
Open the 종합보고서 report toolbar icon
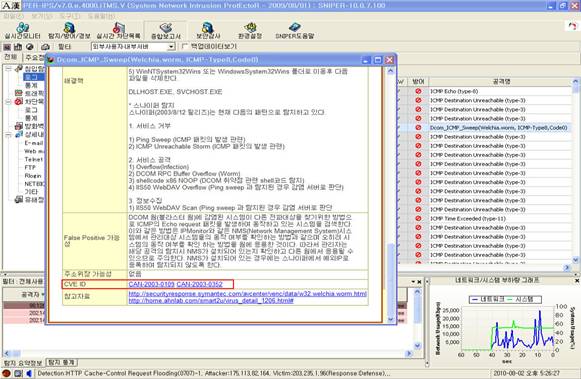click(x=166, y=30)
